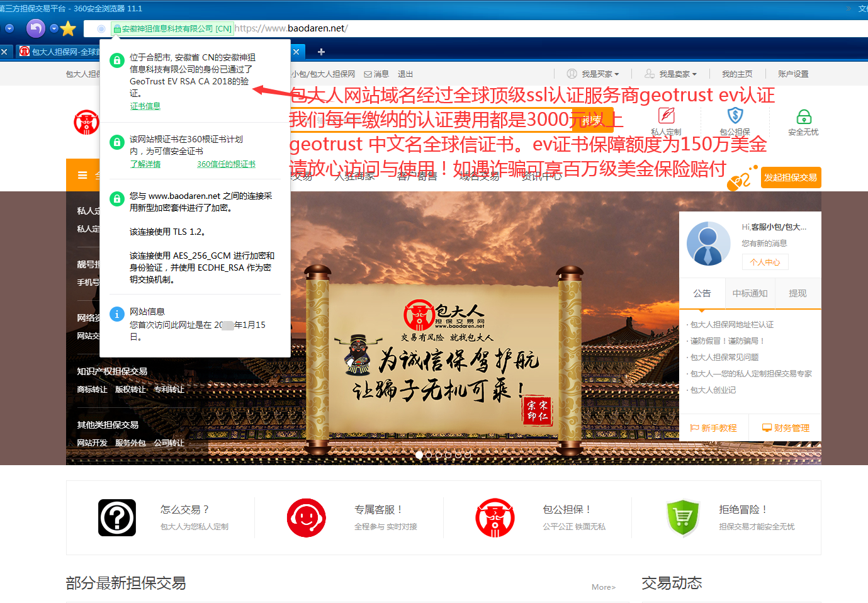Close the active tab with its X icon
The height and width of the screenshot is (603, 868).
point(296,52)
